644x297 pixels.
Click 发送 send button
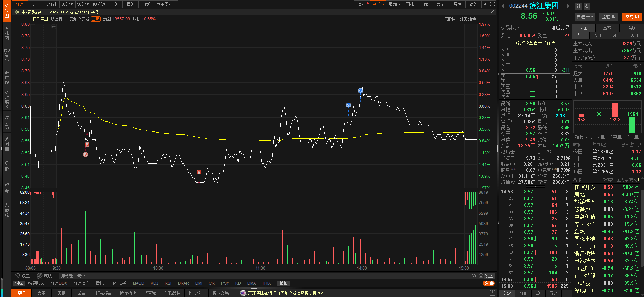(489, 276)
